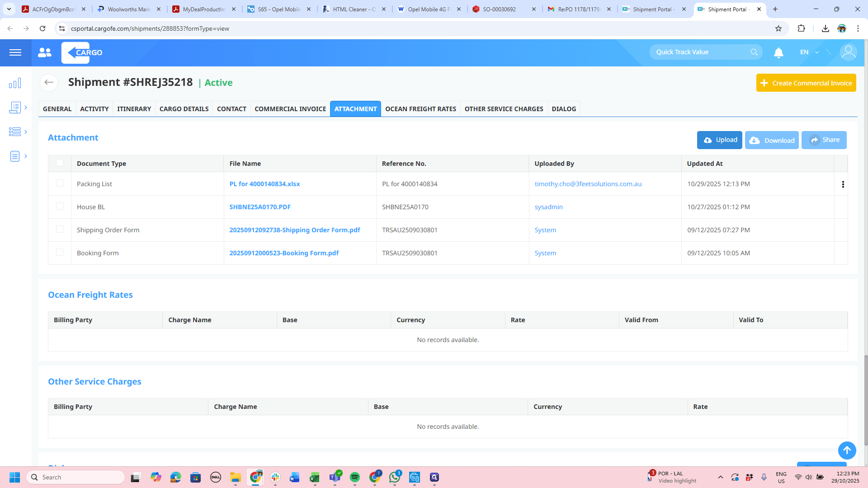
Task: Check the Booking Form row checkbox
Action: [60, 252]
